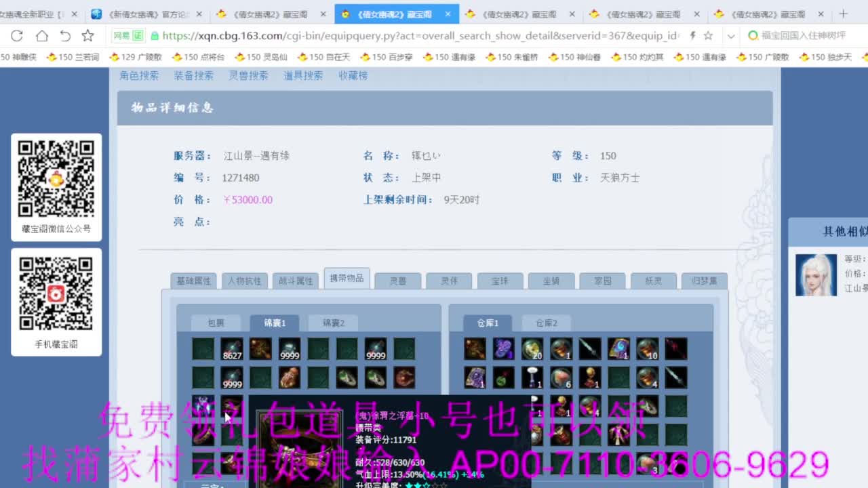This screenshot has width=868, height=488.
Task: Open a new browser tab with plus button
Action: [843, 14]
